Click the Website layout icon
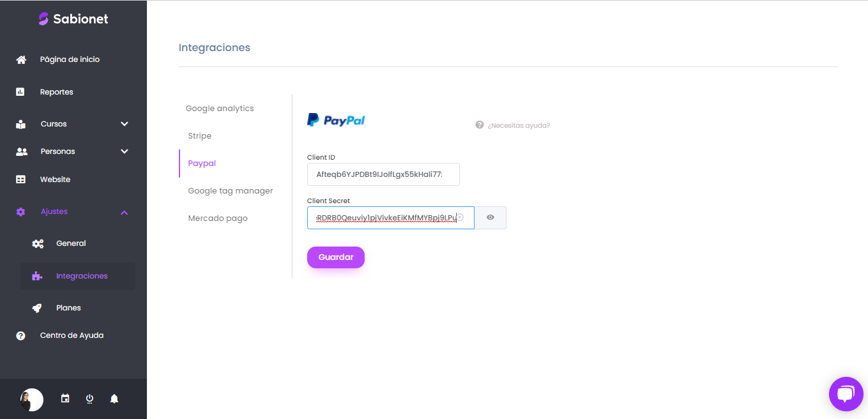Image resolution: width=868 pixels, height=419 pixels. [21, 179]
